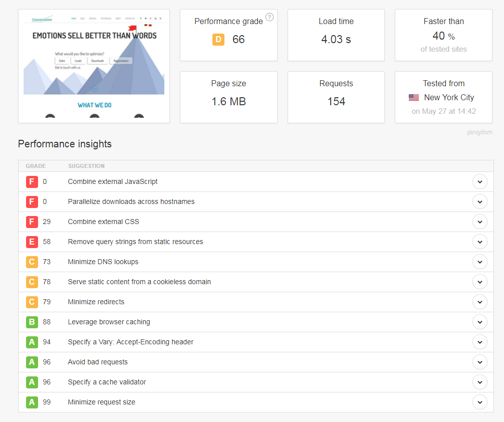Screen dimensions: 504x422
Task: Click the score 88 in the browser caching row
Action: [47, 322]
